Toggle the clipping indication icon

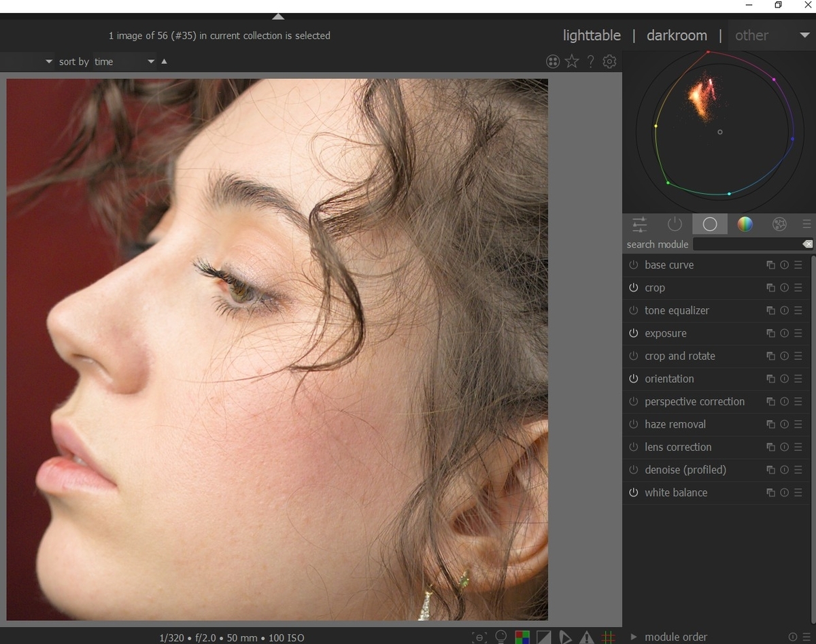543,637
